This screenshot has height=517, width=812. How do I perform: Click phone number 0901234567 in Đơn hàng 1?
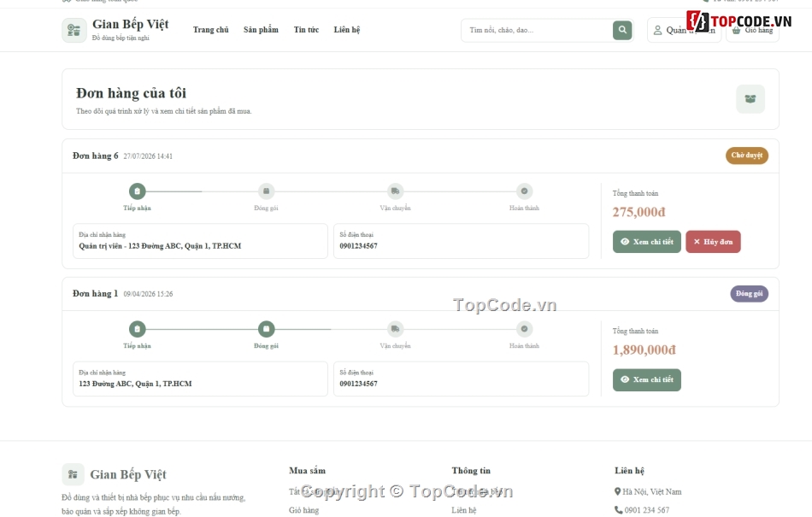click(358, 384)
